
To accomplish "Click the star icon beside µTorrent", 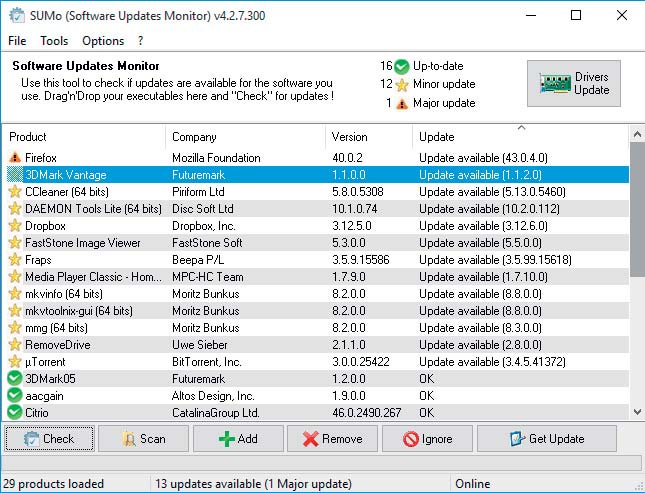I will point(15,362).
